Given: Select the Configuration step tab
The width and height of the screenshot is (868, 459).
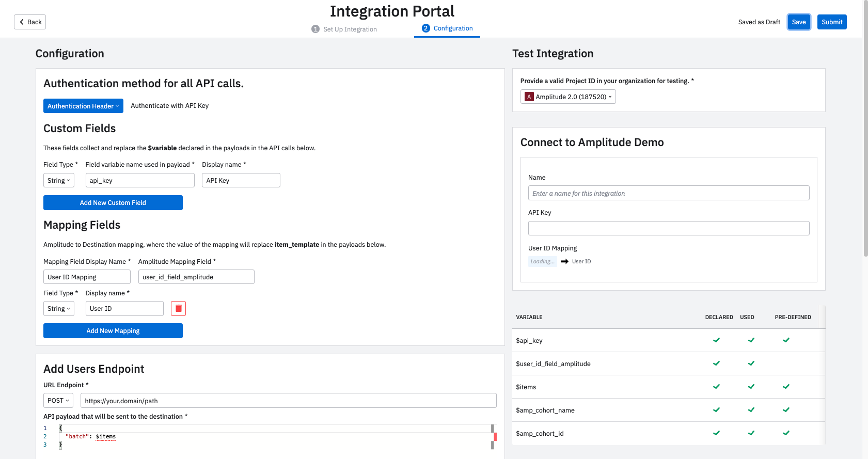Looking at the screenshot, I should tap(453, 28).
